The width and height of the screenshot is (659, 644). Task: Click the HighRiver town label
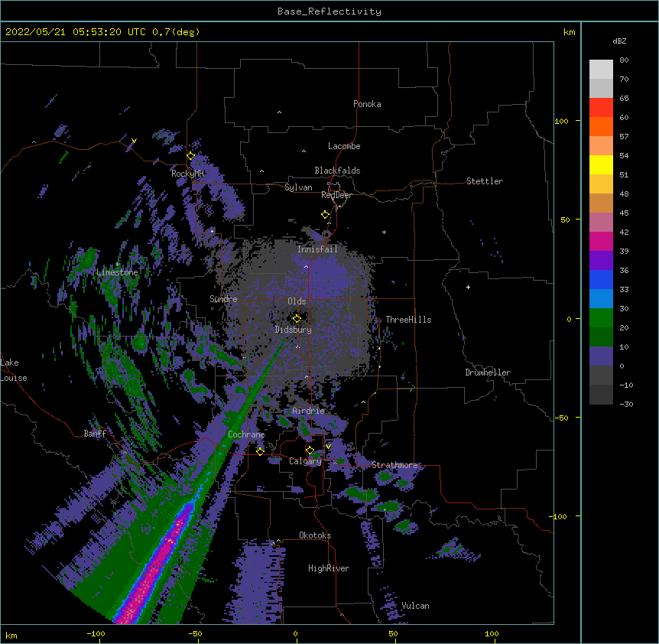pyautogui.click(x=328, y=568)
